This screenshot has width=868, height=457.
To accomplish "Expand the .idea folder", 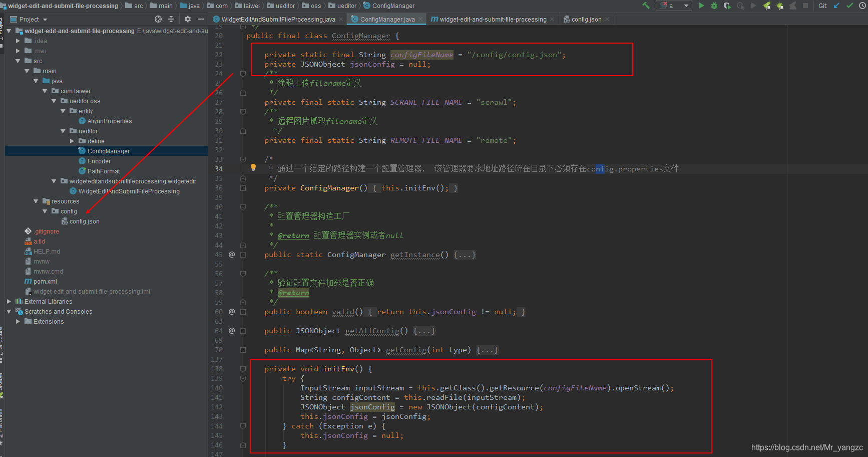I will [18, 41].
